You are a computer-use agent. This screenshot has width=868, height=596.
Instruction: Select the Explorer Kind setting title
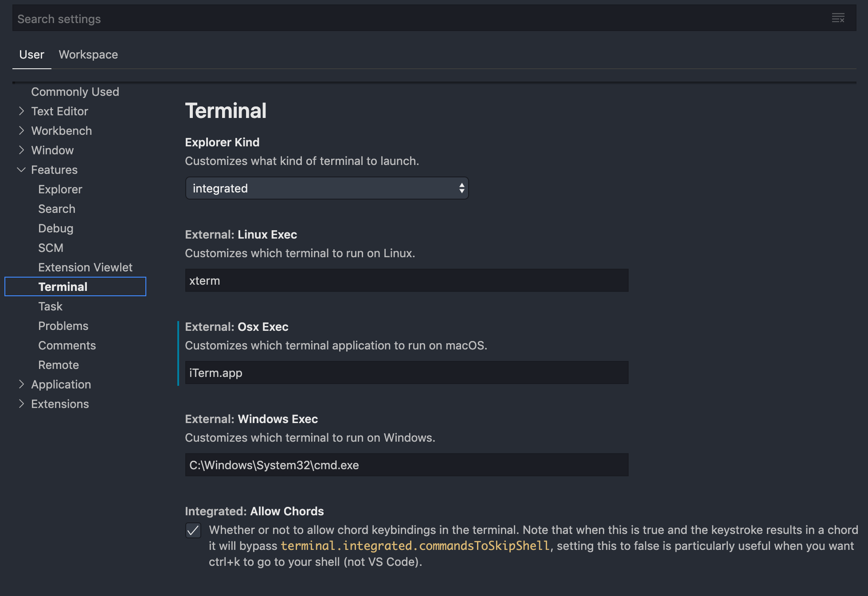click(222, 142)
